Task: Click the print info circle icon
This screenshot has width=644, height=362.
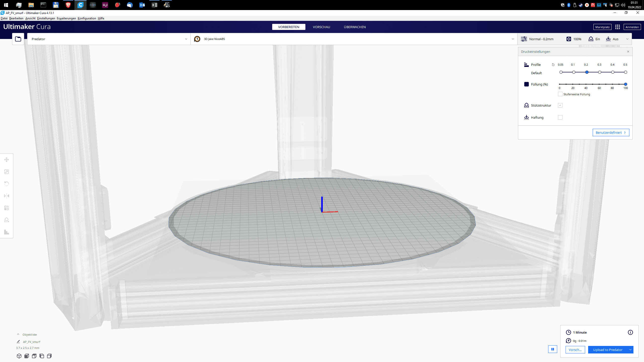Action: click(630, 332)
